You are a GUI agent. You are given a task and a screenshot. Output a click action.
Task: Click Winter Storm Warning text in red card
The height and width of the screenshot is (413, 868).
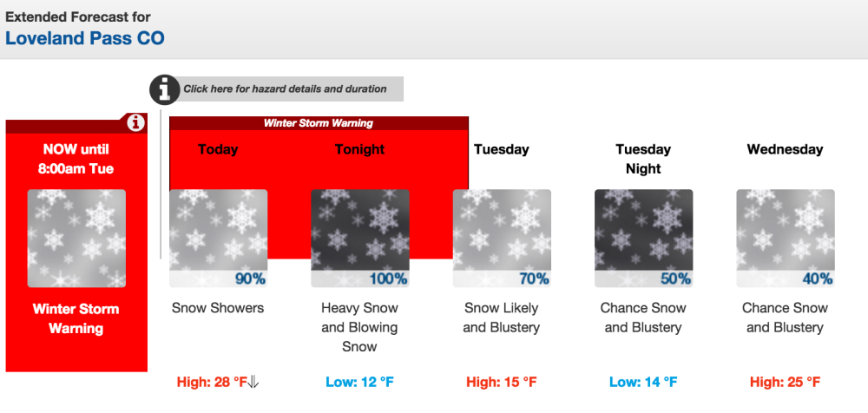pos(76,319)
